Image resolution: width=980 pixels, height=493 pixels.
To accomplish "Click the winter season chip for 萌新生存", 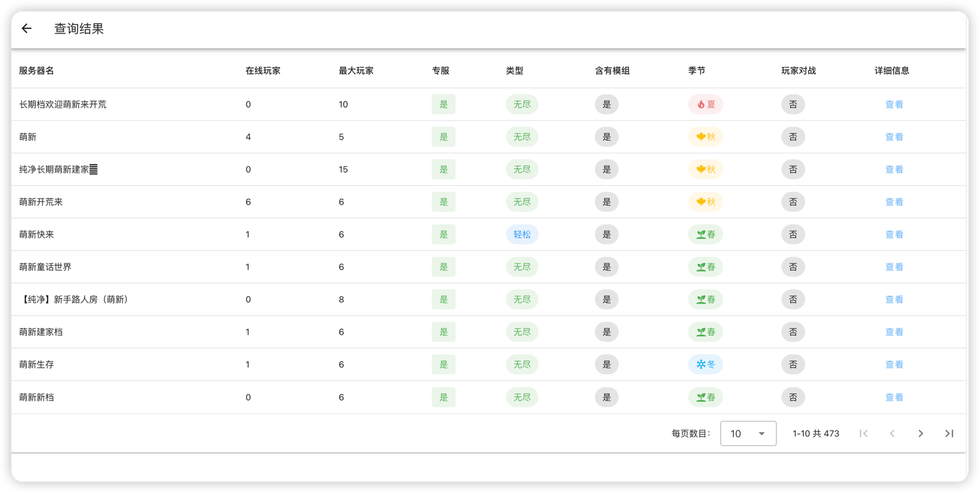I will [x=705, y=365].
